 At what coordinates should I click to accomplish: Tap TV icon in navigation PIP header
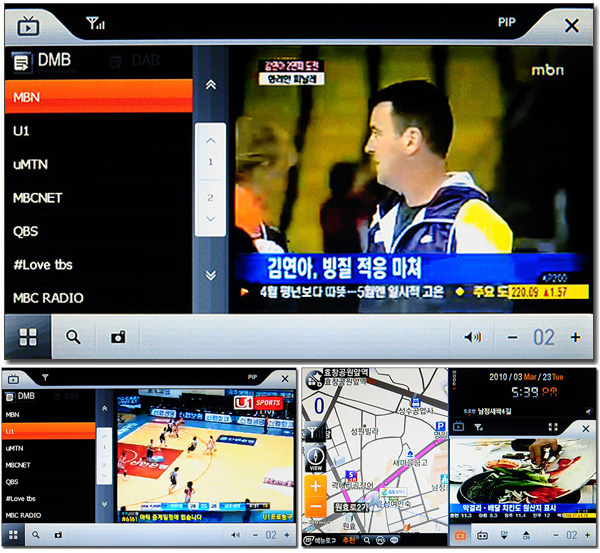(x=458, y=426)
